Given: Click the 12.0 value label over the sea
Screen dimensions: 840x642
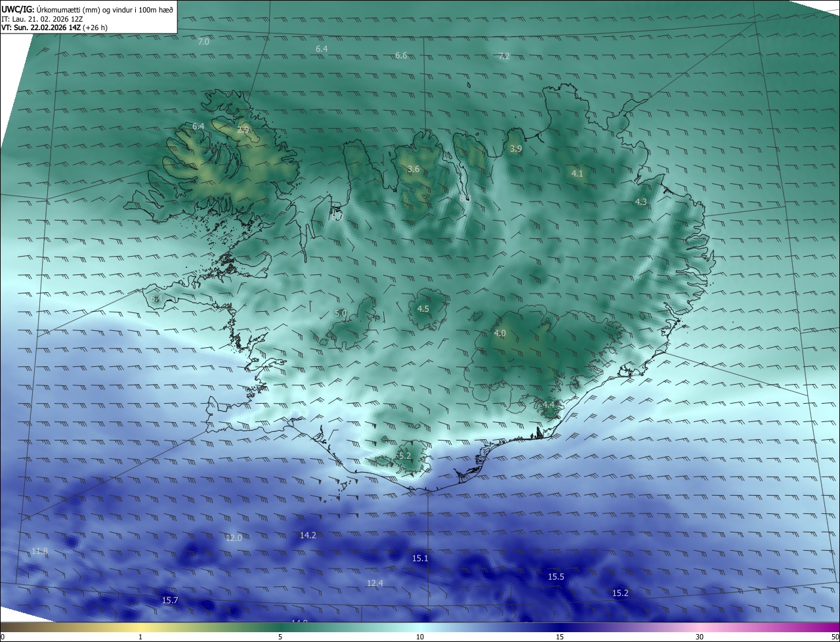Looking at the screenshot, I should coord(234,538).
